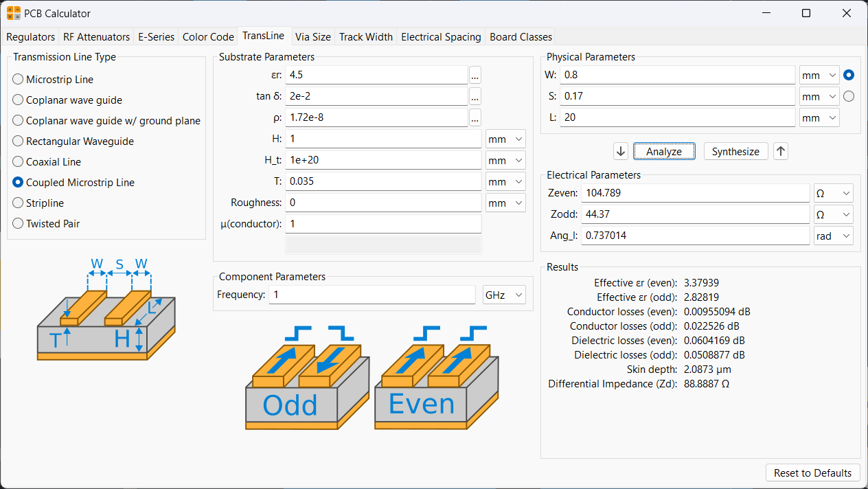
Task: Open the T thickness unit dropdown
Action: [x=505, y=182]
